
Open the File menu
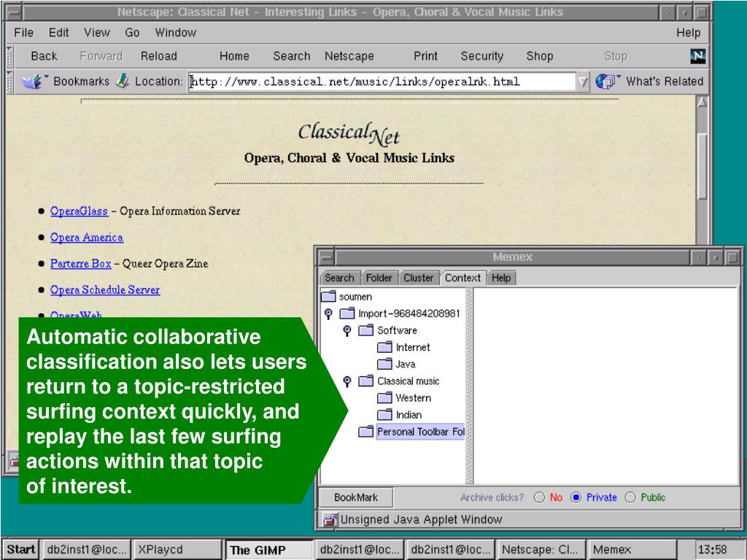point(24,32)
